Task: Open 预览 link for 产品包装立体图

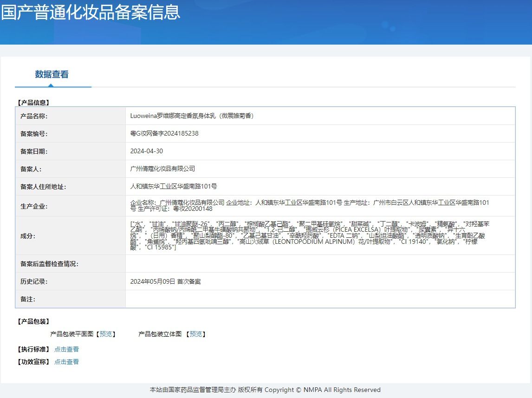Action: click(x=196, y=334)
